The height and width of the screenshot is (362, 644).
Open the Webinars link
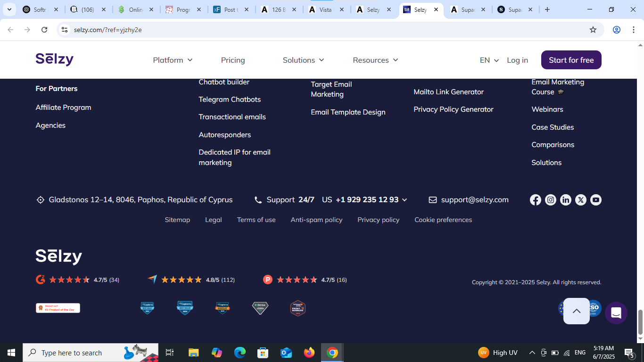click(x=547, y=109)
